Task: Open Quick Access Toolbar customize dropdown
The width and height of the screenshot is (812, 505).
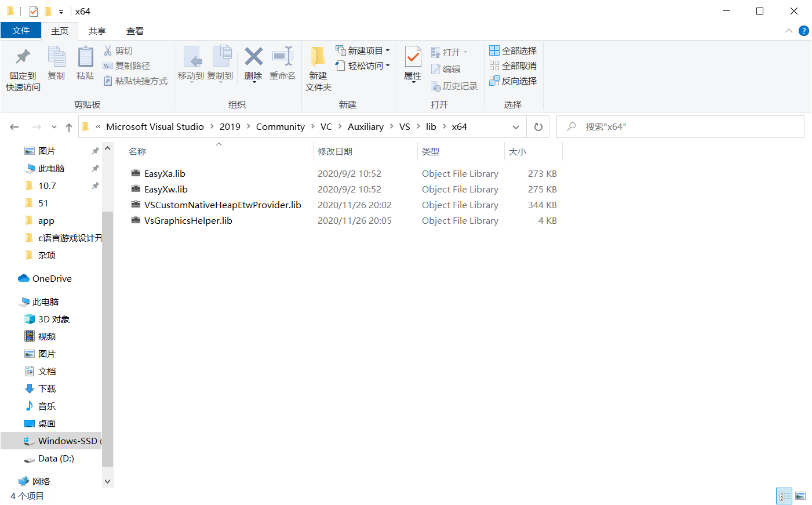Action: (61, 12)
